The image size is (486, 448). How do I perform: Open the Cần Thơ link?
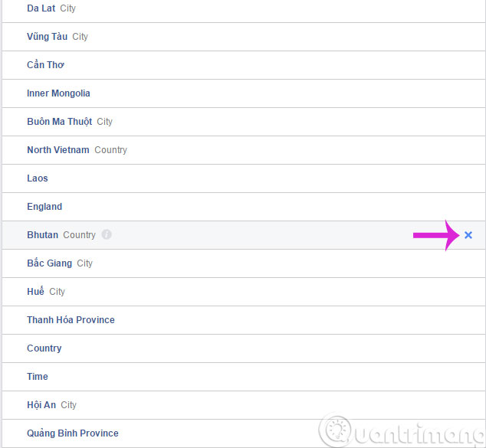tap(45, 64)
